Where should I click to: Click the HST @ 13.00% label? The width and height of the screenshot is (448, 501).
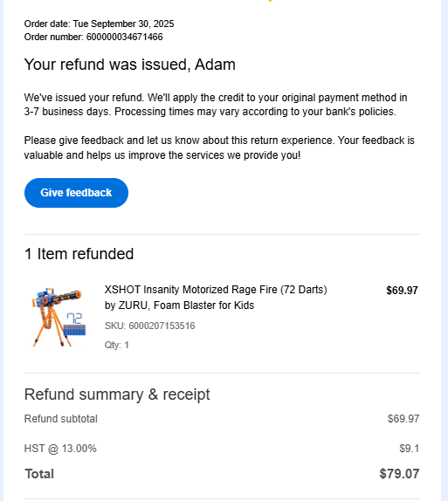point(60,449)
